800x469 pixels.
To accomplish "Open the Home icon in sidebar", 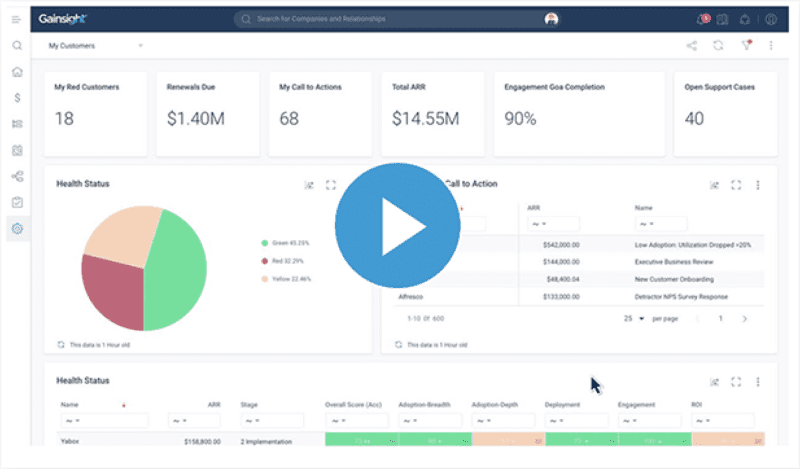I will 17,72.
